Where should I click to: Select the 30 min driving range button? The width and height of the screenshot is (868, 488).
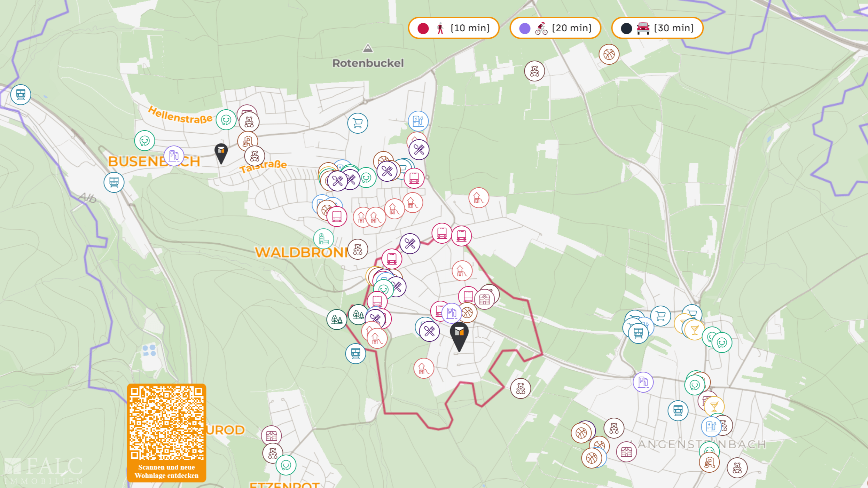[x=657, y=28]
